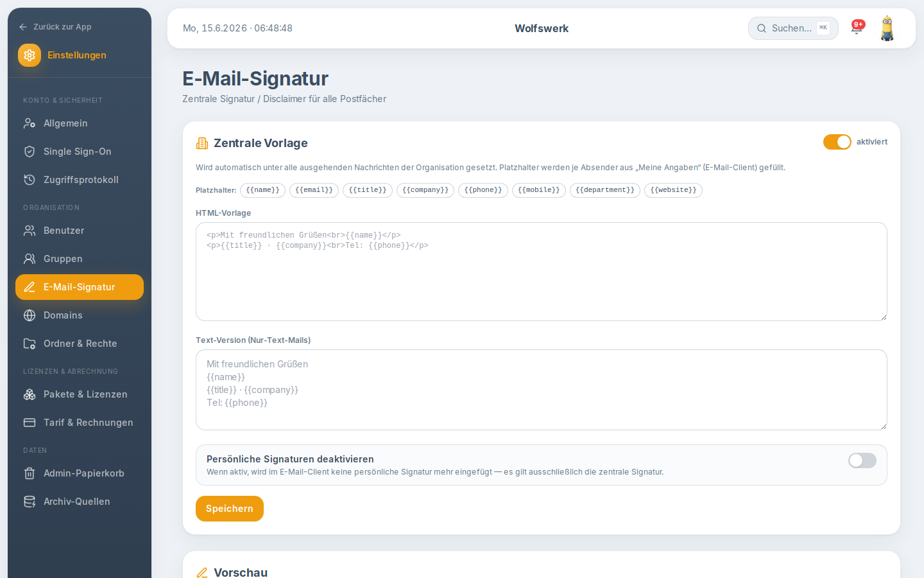Open the minion user avatar menu
Image resolution: width=924 pixels, height=578 pixels.
pyautogui.click(x=887, y=28)
